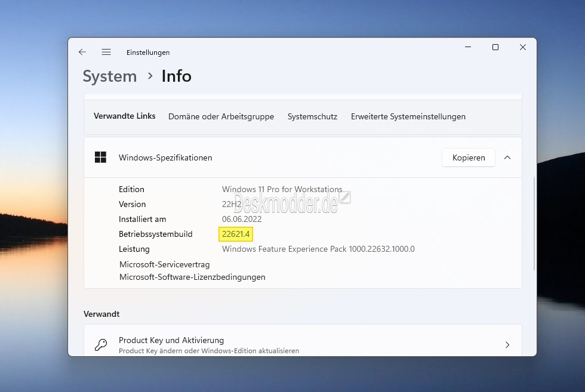Go back with the back arrow

(x=82, y=53)
